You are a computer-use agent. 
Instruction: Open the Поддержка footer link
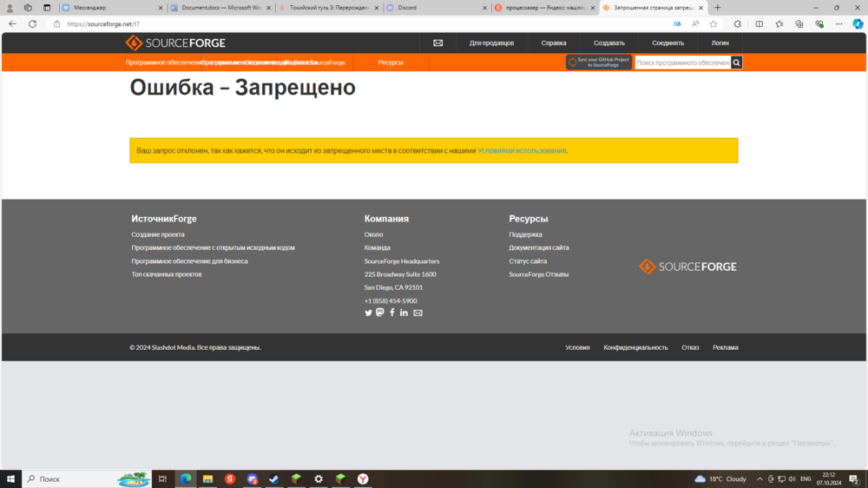pos(525,234)
